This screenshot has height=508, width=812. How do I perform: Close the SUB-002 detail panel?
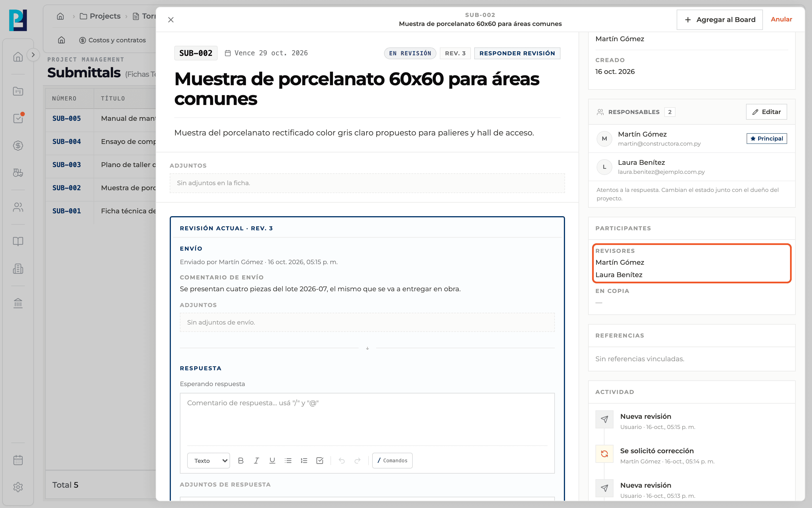pyautogui.click(x=171, y=20)
